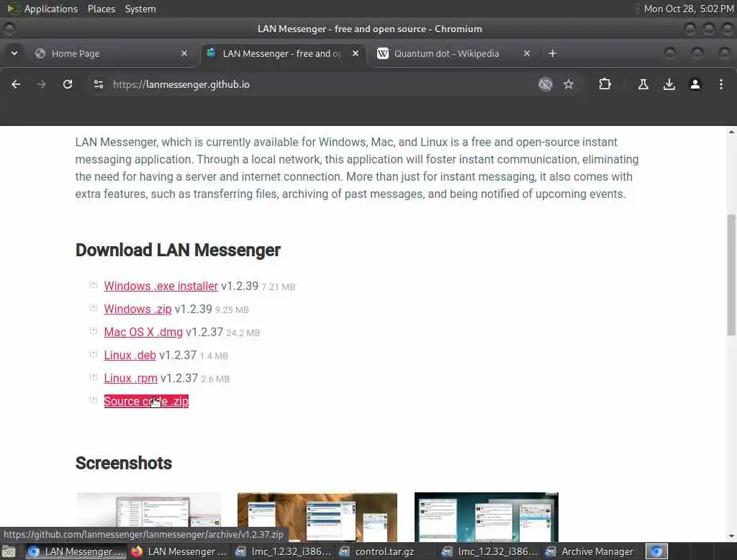Image resolution: width=737 pixels, height=560 pixels.
Task: Open the first screenshot thumbnail
Action: (148, 516)
